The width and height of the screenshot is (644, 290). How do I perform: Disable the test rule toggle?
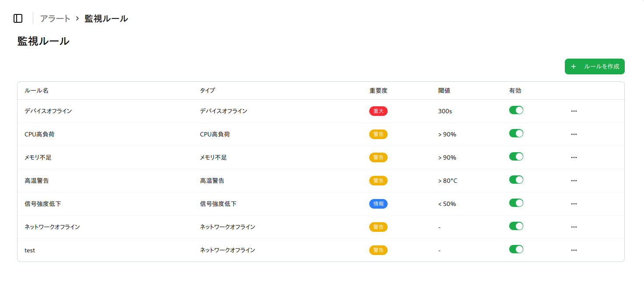516,249
